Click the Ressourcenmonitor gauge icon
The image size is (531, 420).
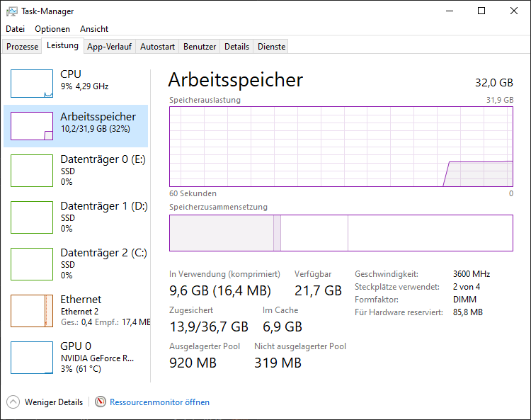click(101, 402)
